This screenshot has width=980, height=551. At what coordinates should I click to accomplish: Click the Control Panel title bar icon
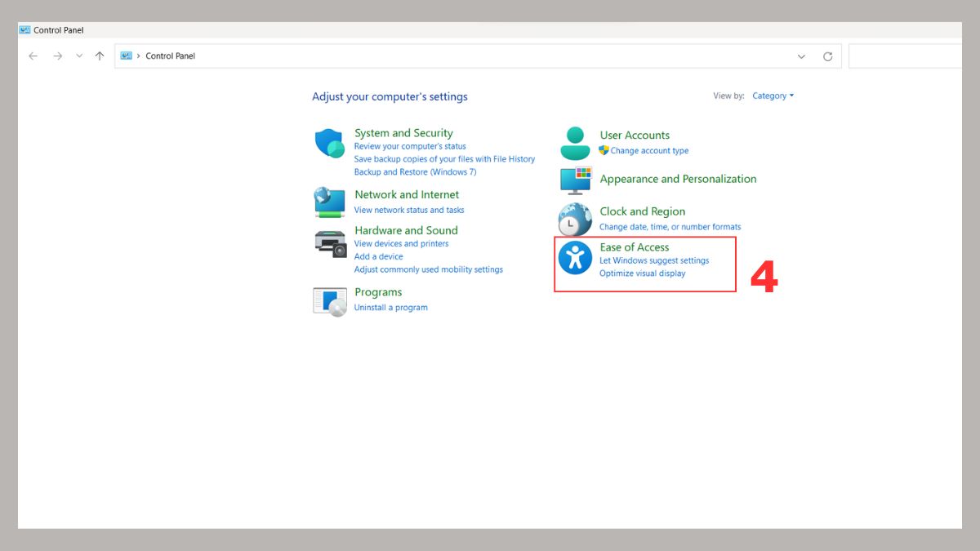click(24, 30)
